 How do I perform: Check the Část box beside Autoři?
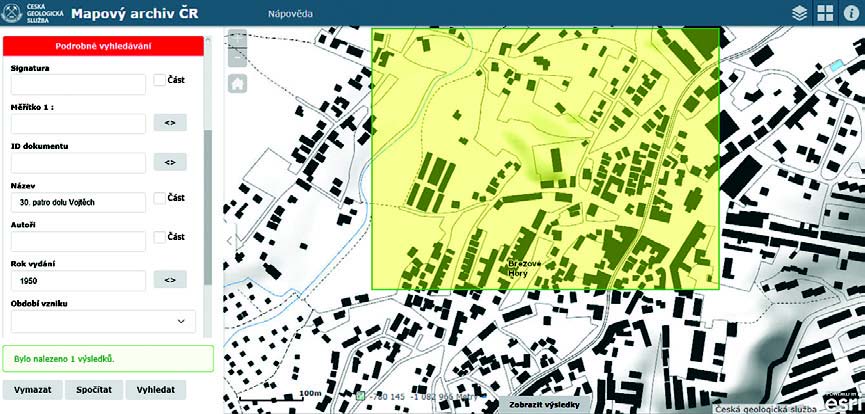pos(159,237)
